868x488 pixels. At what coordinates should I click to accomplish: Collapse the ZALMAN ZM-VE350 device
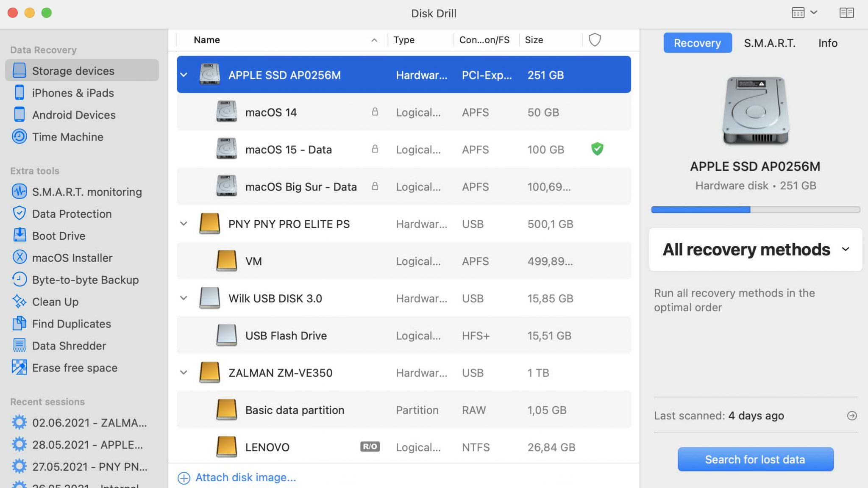coord(184,372)
